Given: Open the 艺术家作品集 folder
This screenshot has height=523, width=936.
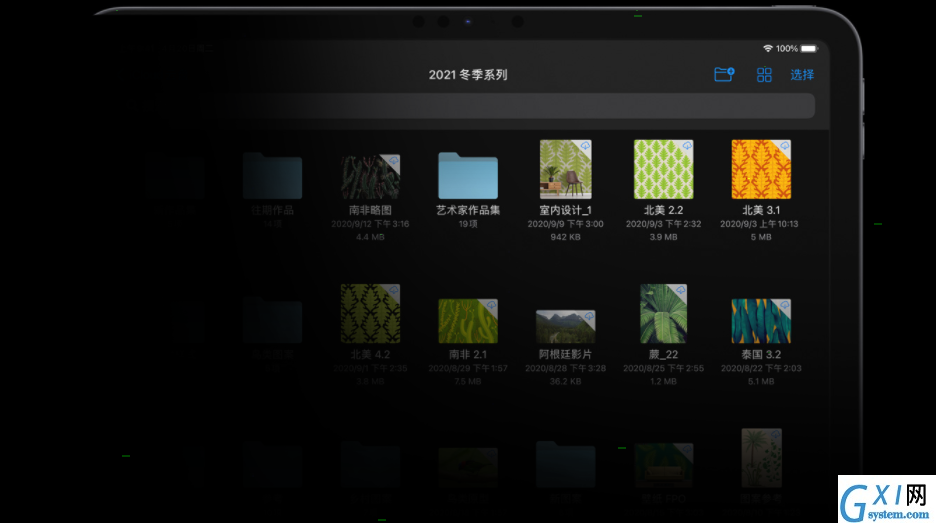Looking at the screenshot, I should point(468,176).
